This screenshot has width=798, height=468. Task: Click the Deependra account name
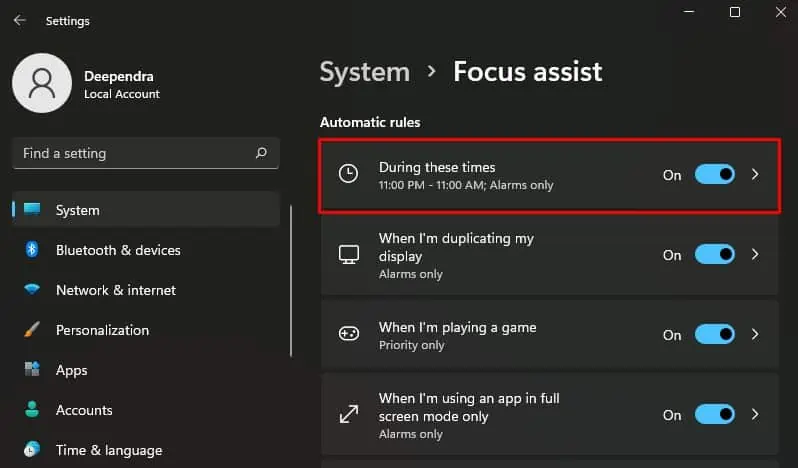click(x=119, y=76)
